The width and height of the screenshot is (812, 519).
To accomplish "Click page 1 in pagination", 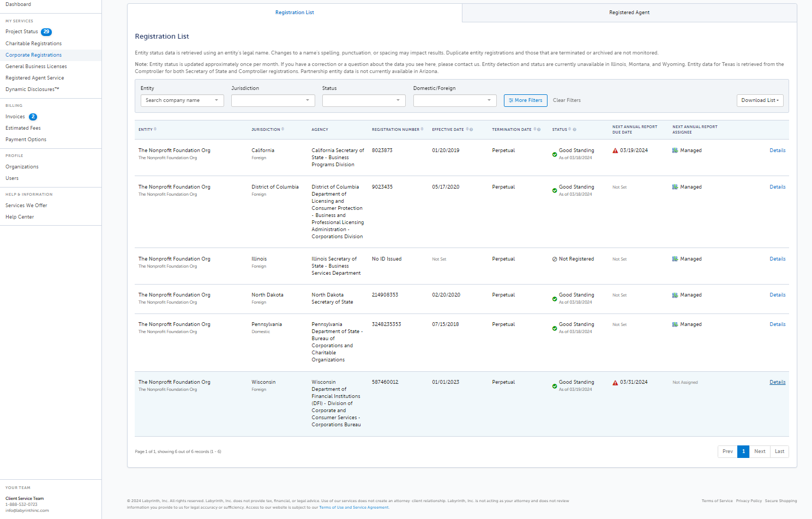I will click(x=743, y=451).
